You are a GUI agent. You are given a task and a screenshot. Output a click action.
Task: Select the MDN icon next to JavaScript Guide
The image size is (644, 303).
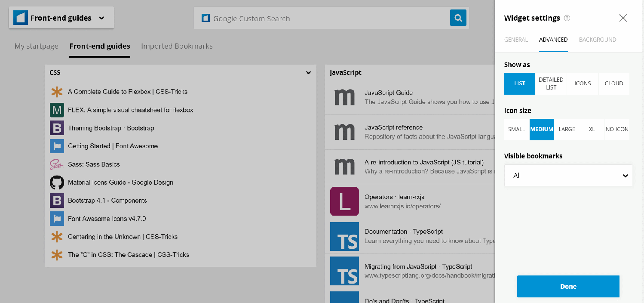(344, 98)
